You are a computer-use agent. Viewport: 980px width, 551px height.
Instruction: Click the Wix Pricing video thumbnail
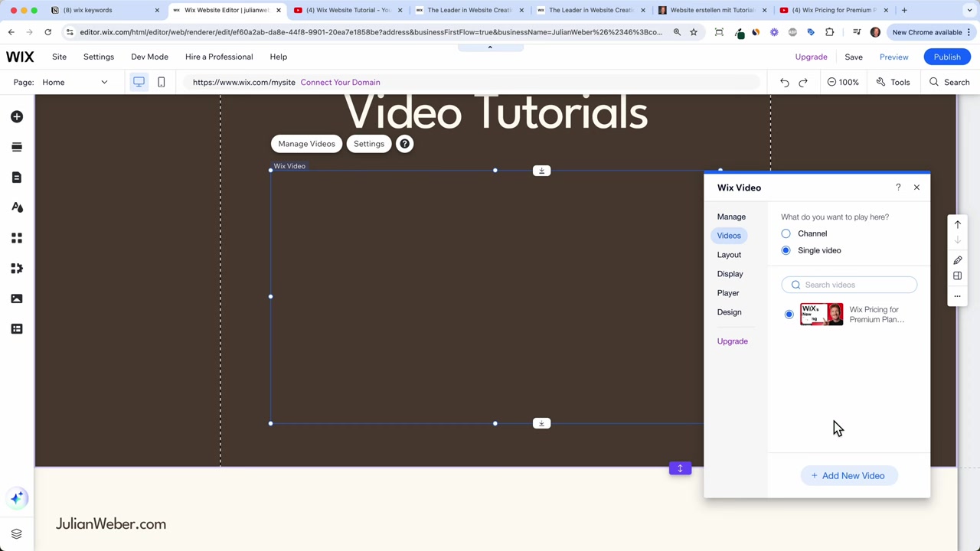pos(822,315)
